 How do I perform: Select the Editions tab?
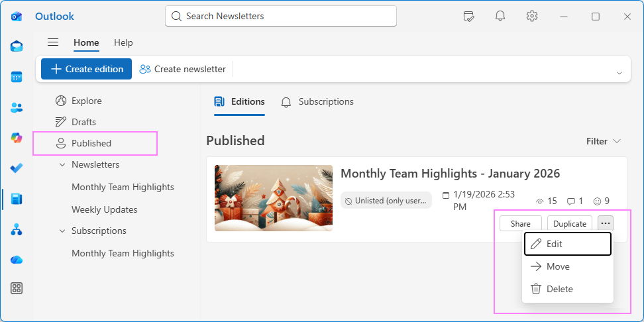(239, 102)
